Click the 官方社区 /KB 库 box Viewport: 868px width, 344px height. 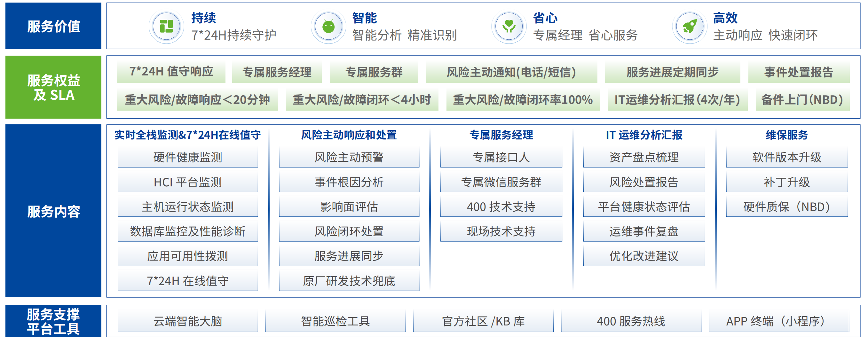pos(483,321)
